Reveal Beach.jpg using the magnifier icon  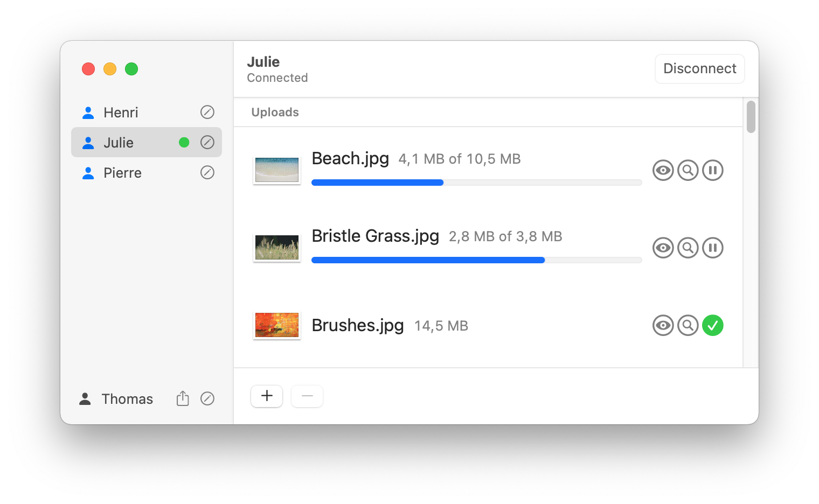click(x=688, y=170)
